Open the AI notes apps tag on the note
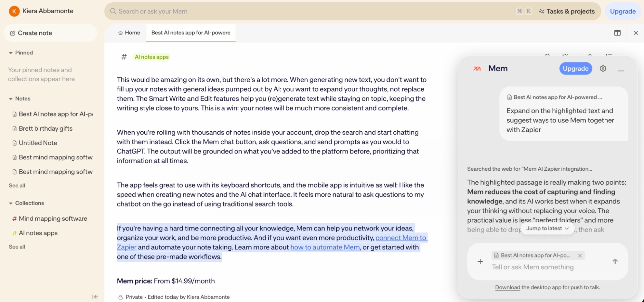Screen dimensions: 644x302 (x=151, y=57)
